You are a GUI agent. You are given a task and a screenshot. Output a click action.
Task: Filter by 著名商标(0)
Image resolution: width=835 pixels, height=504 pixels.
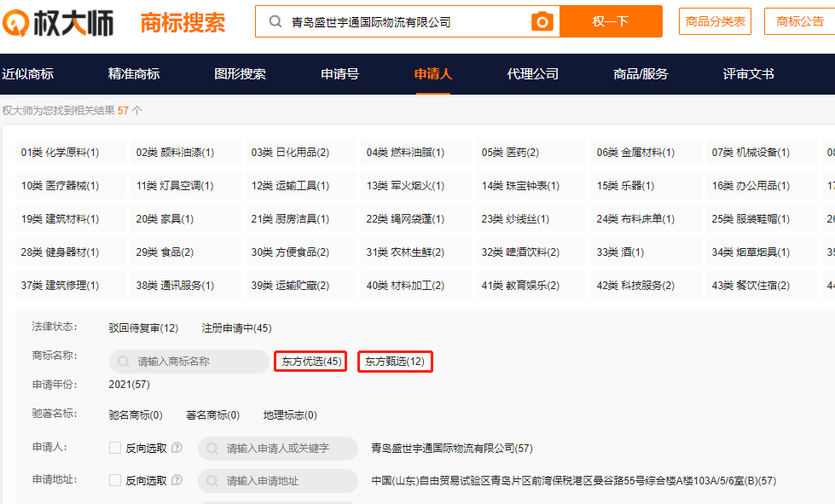(x=212, y=415)
